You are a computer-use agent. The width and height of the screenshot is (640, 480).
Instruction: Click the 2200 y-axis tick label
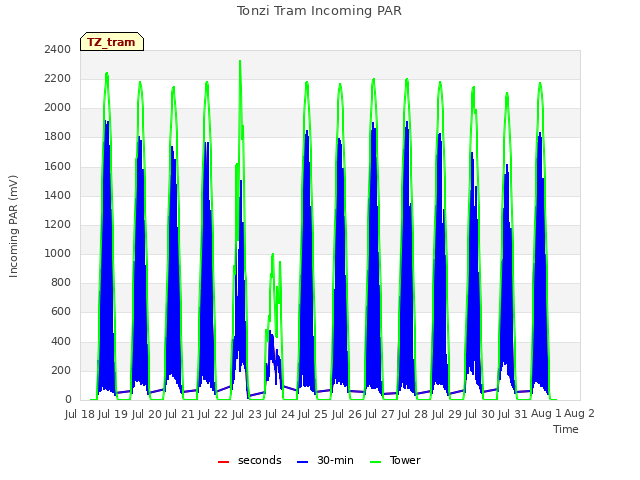58,78
